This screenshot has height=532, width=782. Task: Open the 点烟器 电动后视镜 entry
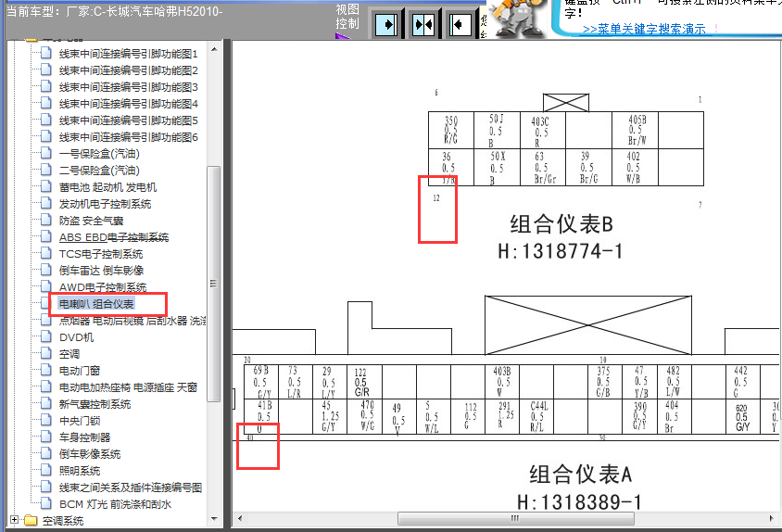click(132, 321)
